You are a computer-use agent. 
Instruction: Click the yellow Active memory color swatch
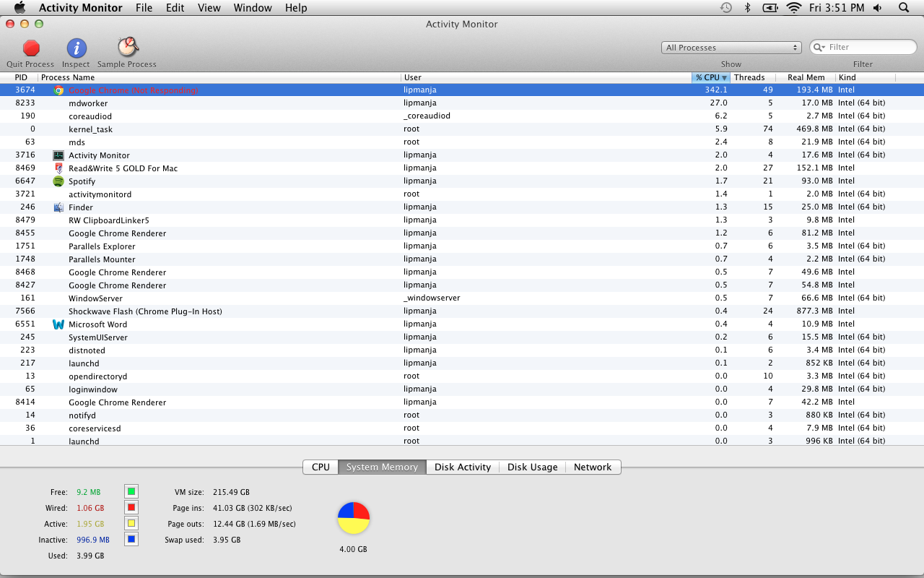(131, 524)
